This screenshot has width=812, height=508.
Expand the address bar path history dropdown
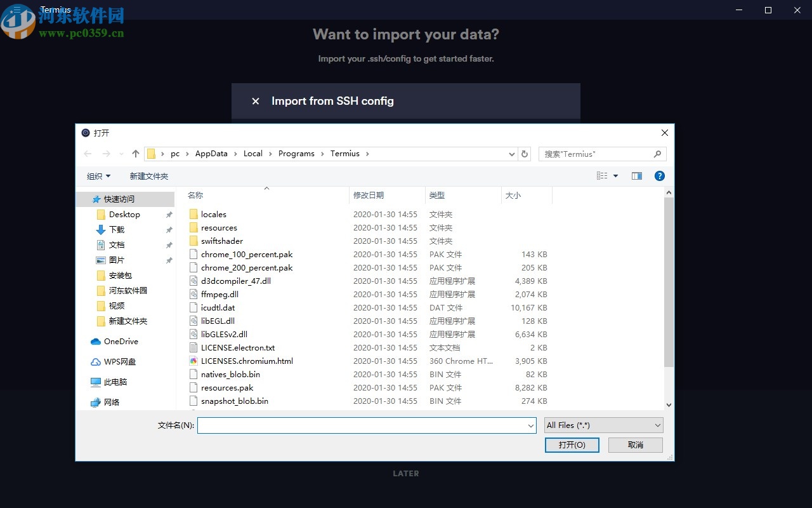[512, 154]
